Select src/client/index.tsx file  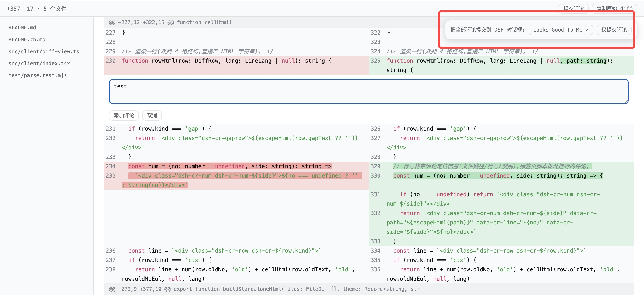coord(39,64)
